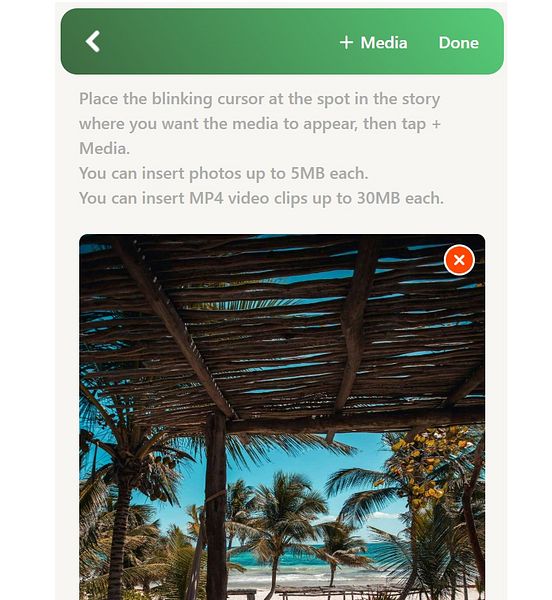552x600 pixels.
Task: Click the thatched roof area of the photo
Action: pos(283,325)
